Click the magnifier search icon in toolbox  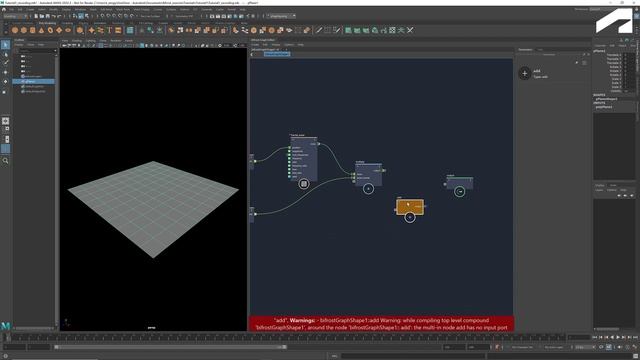(x=5, y=161)
